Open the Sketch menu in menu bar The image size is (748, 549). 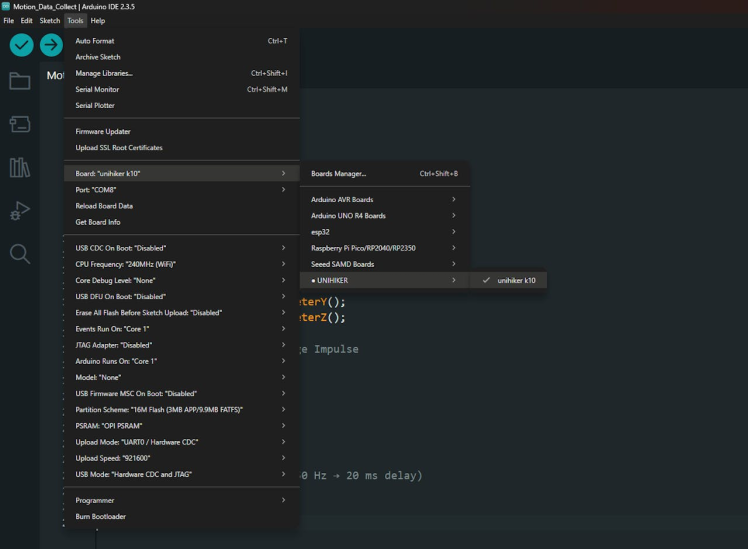tap(50, 20)
